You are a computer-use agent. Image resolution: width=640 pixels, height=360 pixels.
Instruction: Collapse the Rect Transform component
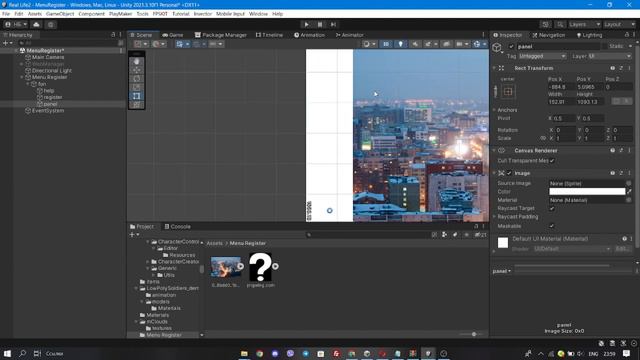coord(495,68)
